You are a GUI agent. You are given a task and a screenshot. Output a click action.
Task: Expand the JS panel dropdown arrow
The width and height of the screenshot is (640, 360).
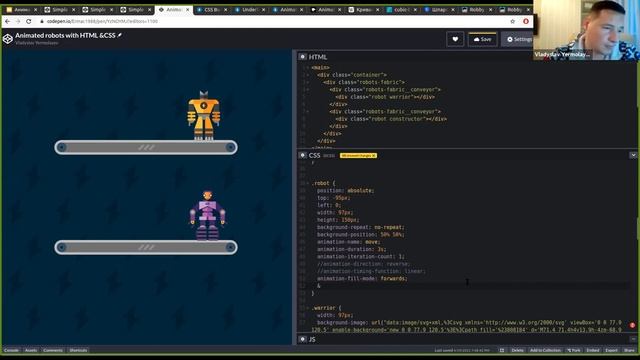pyautogui.click(x=633, y=339)
